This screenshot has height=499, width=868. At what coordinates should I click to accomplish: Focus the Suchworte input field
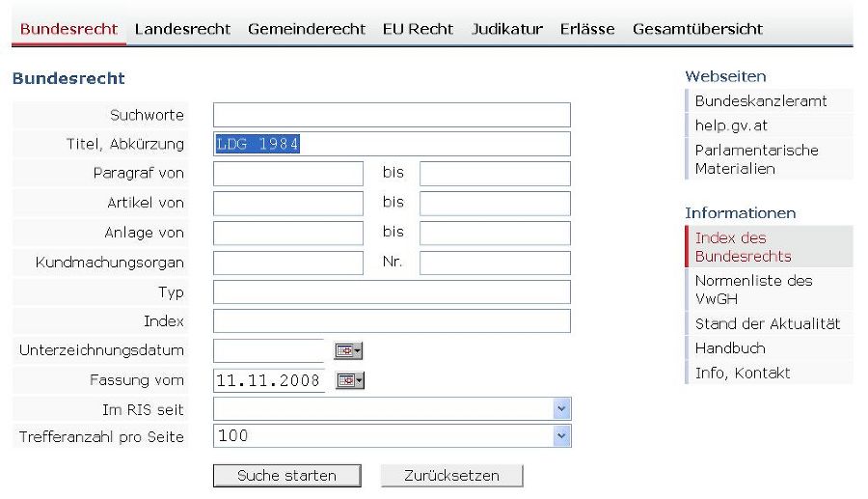coord(392,115)
